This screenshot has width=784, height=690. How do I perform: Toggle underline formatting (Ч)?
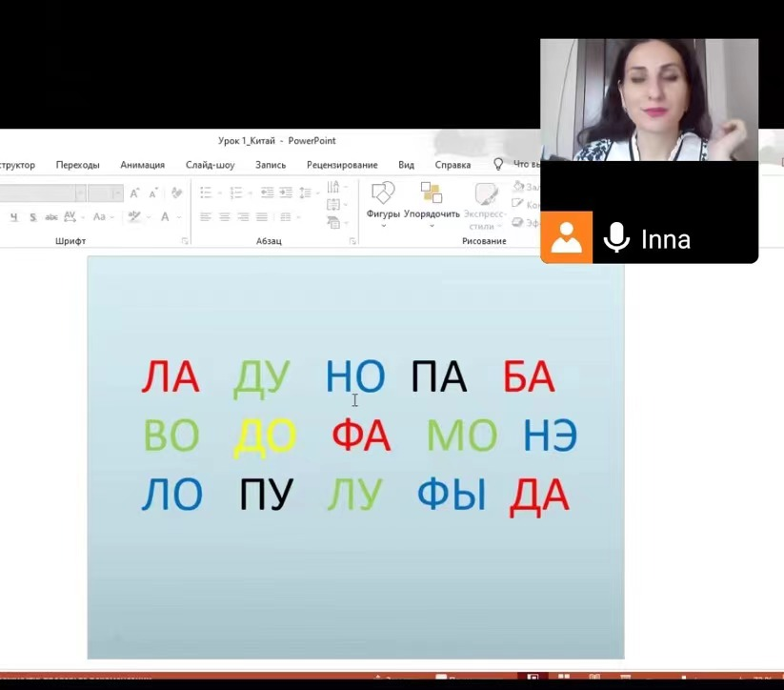click(14, 217)
